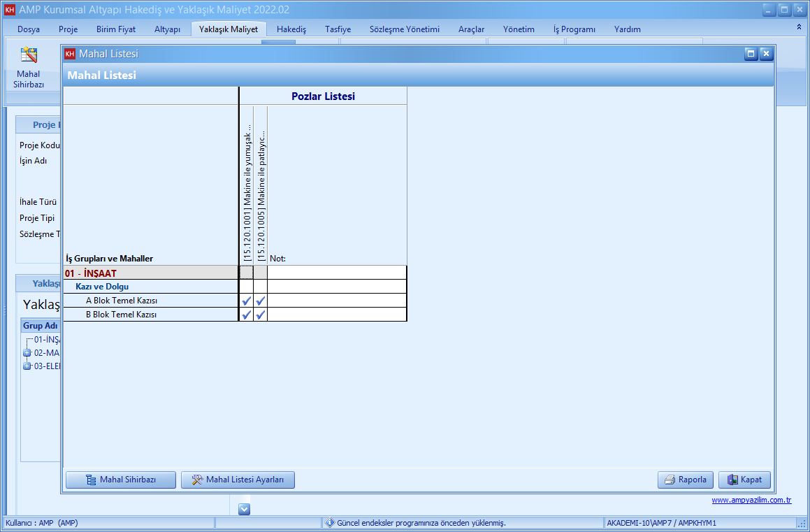This screenshot has height=532, width=810.
Task: Click the printer icon on Raporla button
Action: (x=670, y=480)
